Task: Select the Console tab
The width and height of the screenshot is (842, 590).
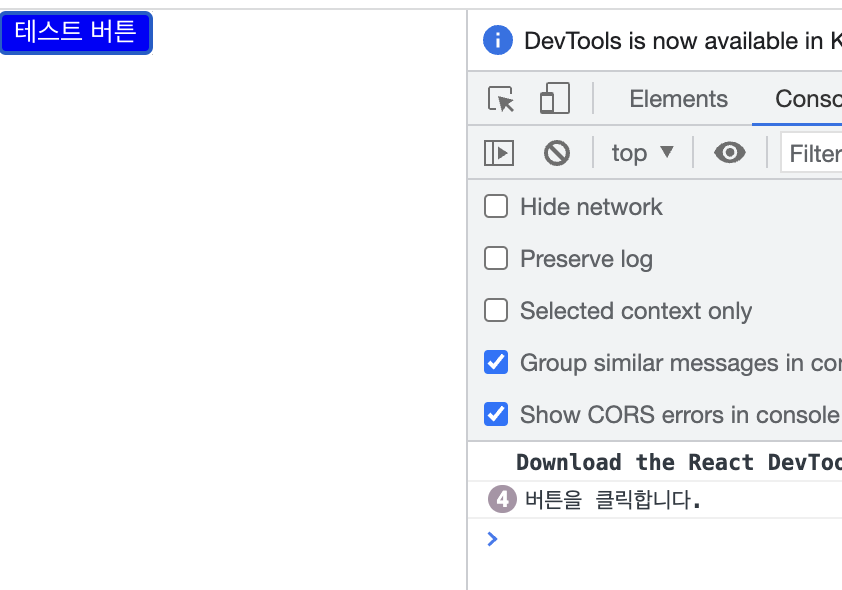Action: (x=807, y=99)
